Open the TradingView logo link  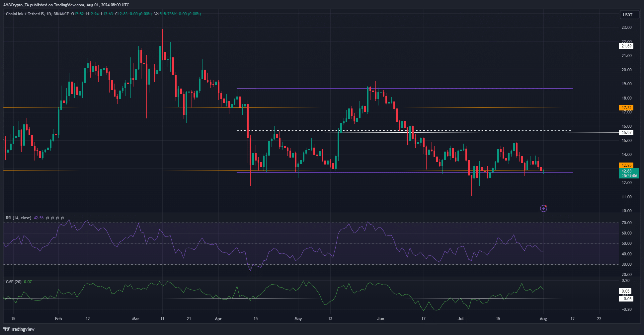(19, 329)
